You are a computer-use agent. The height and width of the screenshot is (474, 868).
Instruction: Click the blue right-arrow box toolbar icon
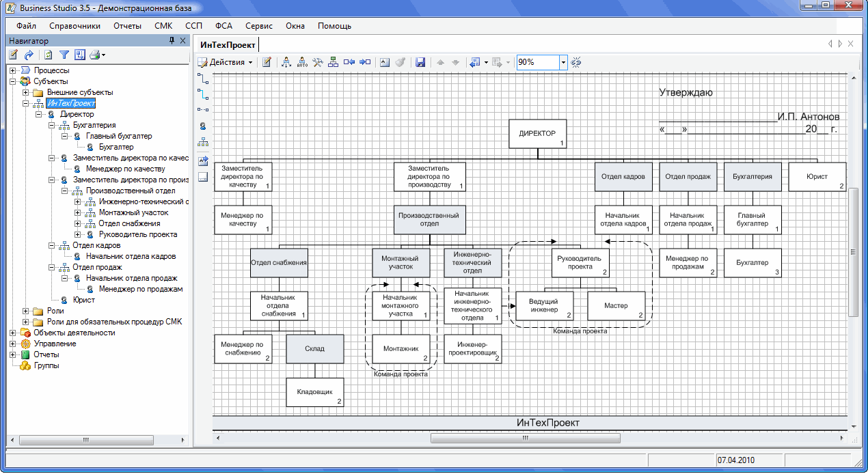pos(365,62)
